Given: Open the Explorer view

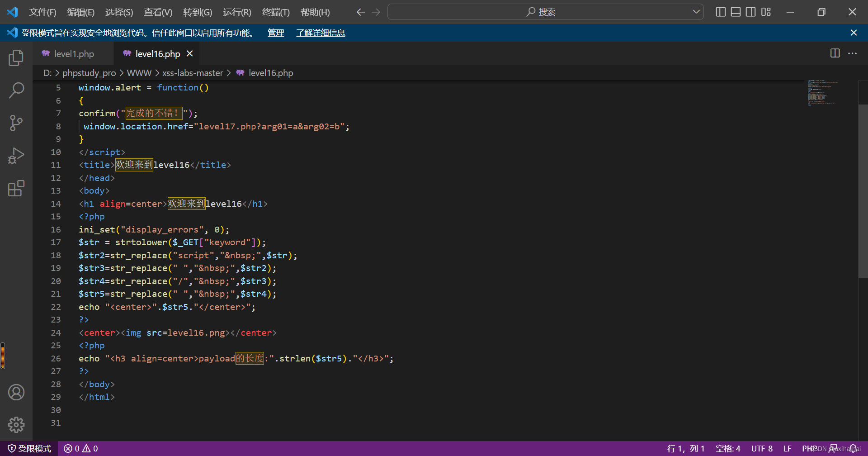Looking at the screenshot, I should click(16, 57).
